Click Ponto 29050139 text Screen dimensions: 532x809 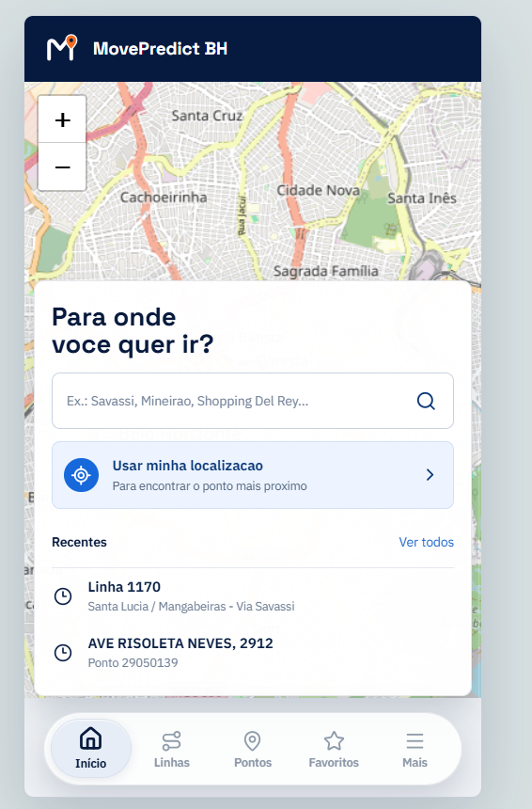click(133, 662)
